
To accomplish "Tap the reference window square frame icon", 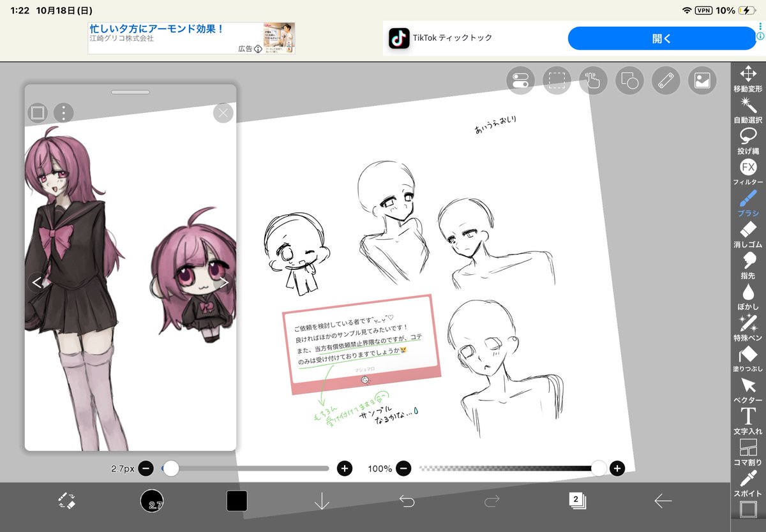I will 38,114.
